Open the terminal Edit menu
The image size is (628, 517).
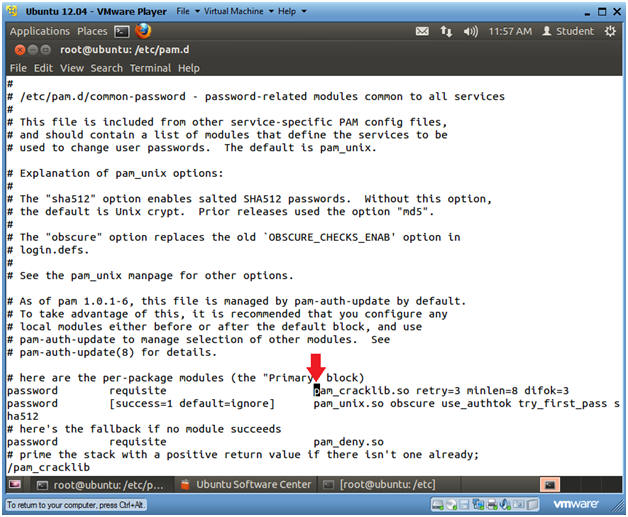[x=43, y=68]
